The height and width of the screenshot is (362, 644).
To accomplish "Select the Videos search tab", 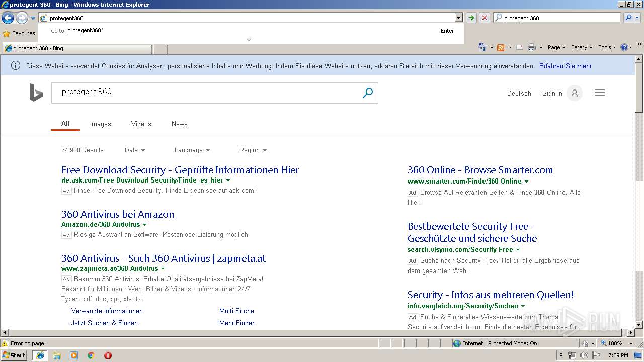I will point(141,124).
